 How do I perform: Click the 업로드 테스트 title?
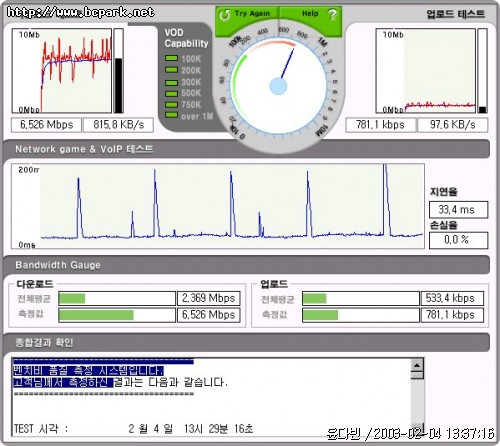455,14
